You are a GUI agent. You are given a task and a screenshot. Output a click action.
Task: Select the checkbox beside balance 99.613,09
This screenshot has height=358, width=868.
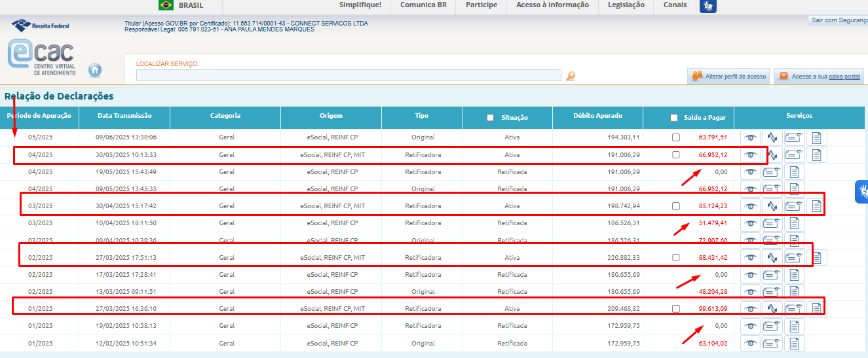(675, 309)
